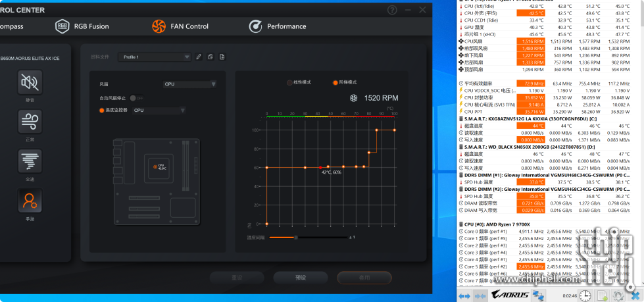Select the 线性模式 radio button
This screenshot has height=302, width=644.
pyautogui.click(x=289, y=83)
